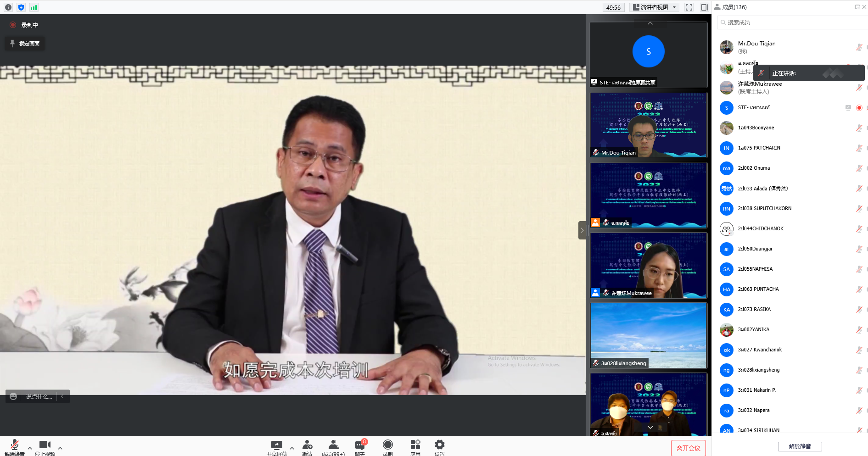Open emoji reaction smiley icon
The image size is (868, 456).
(x=13, y=396)
